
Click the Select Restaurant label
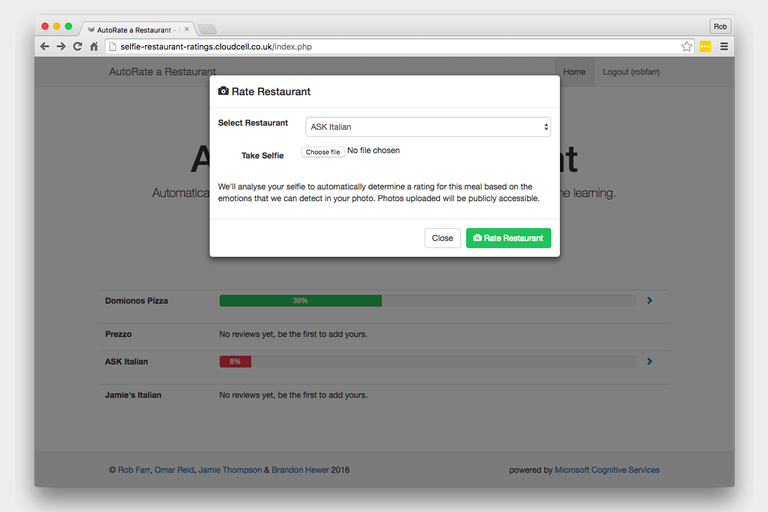253,123
